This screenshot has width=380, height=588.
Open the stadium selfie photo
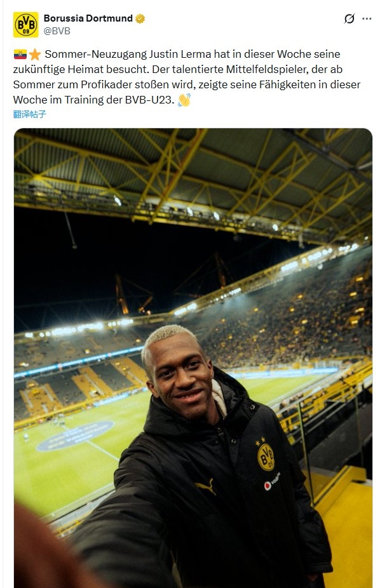[193, 358]
